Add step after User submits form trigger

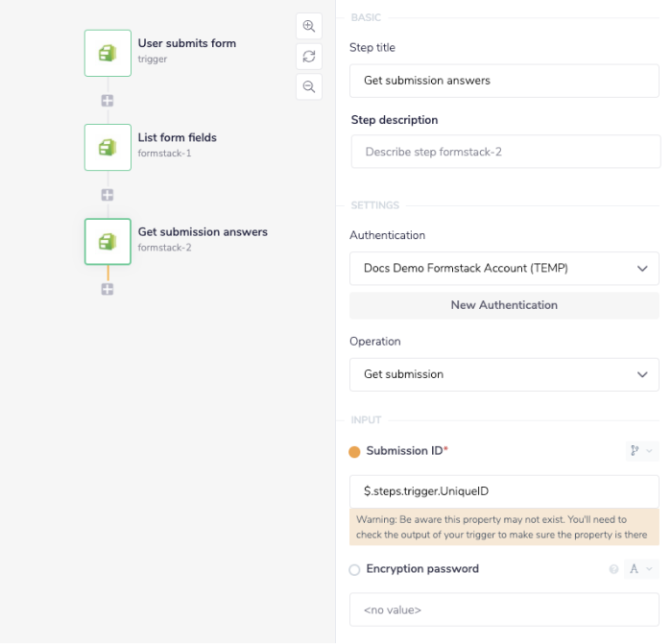pyautogui.click(x=108, y=100)
